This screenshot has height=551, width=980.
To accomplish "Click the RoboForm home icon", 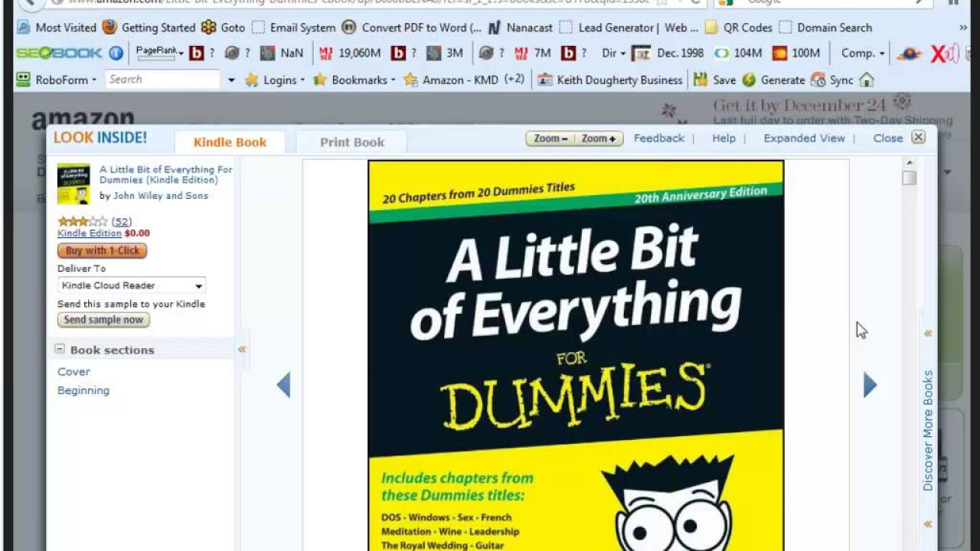I will (866, 80).
